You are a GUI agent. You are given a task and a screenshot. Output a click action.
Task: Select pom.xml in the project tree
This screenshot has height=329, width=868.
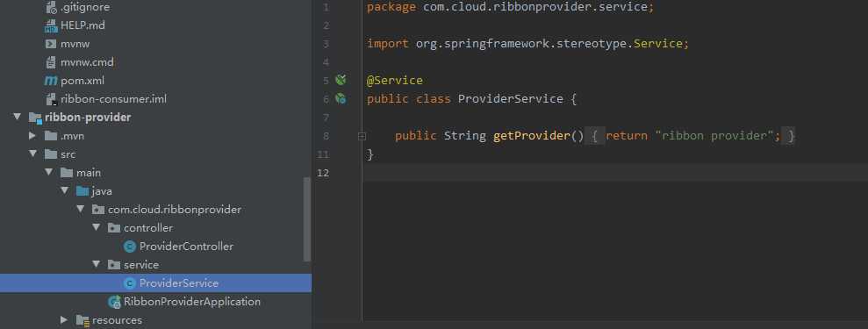tap(82, 81)
